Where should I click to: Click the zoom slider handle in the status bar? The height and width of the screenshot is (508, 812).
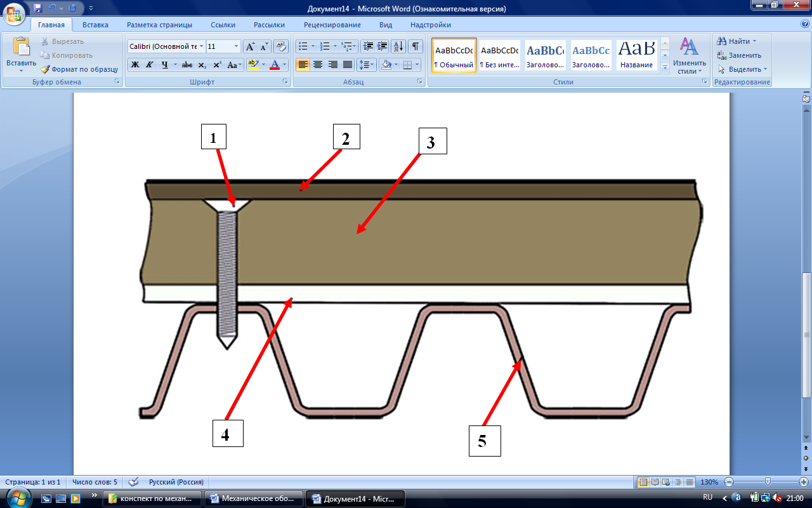pyautogui.click(x=768, y=482)
